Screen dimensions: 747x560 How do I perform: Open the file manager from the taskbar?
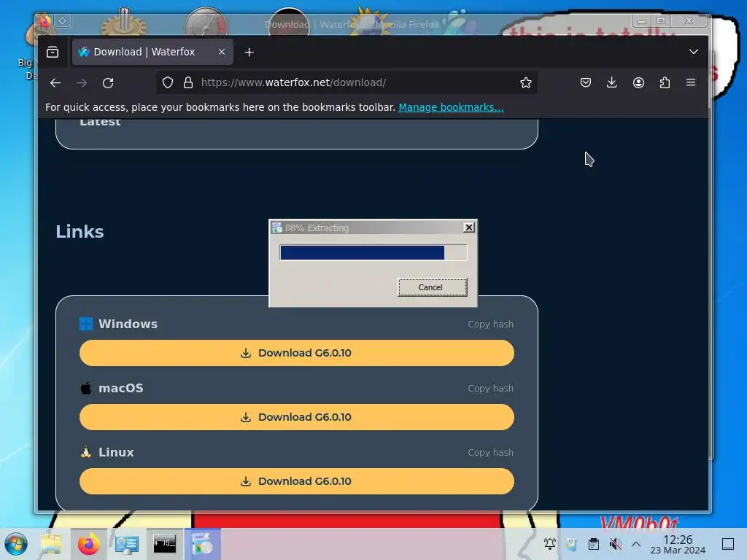[51, 544]
